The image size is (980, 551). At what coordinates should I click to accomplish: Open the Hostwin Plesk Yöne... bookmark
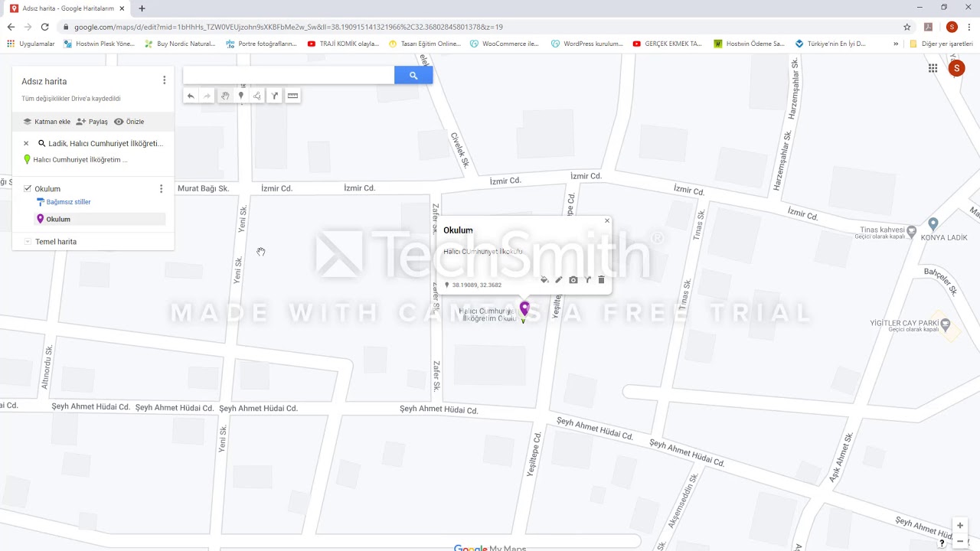100,44
